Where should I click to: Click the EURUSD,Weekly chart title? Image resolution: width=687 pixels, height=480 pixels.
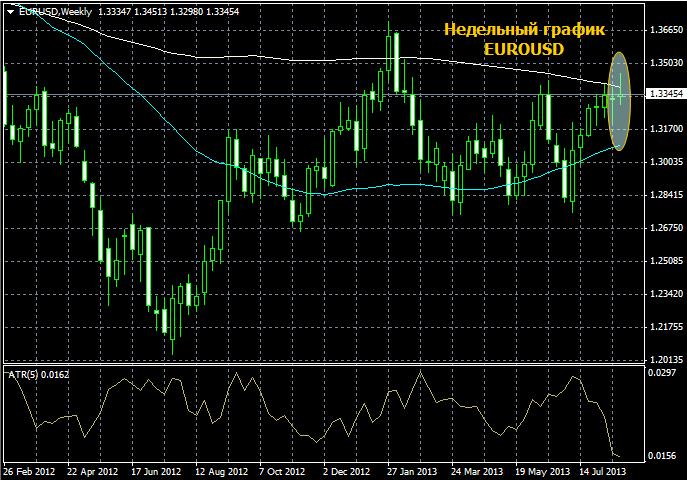click(51, 11)
